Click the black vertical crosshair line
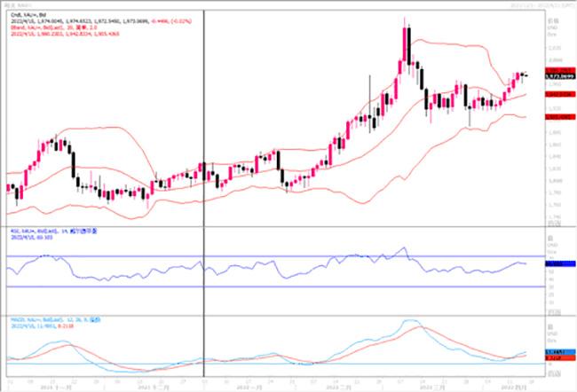 205,133
